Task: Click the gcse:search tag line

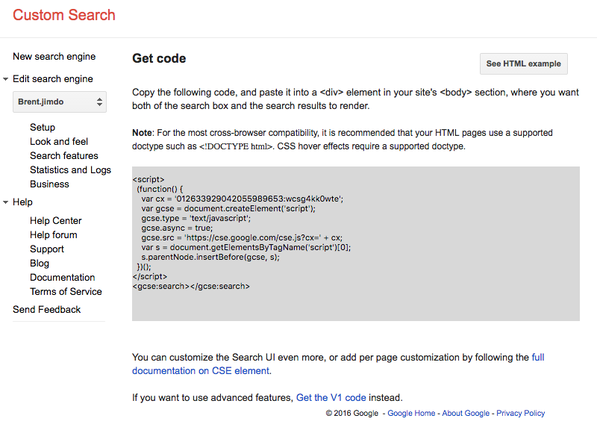Action: [191, 286]
